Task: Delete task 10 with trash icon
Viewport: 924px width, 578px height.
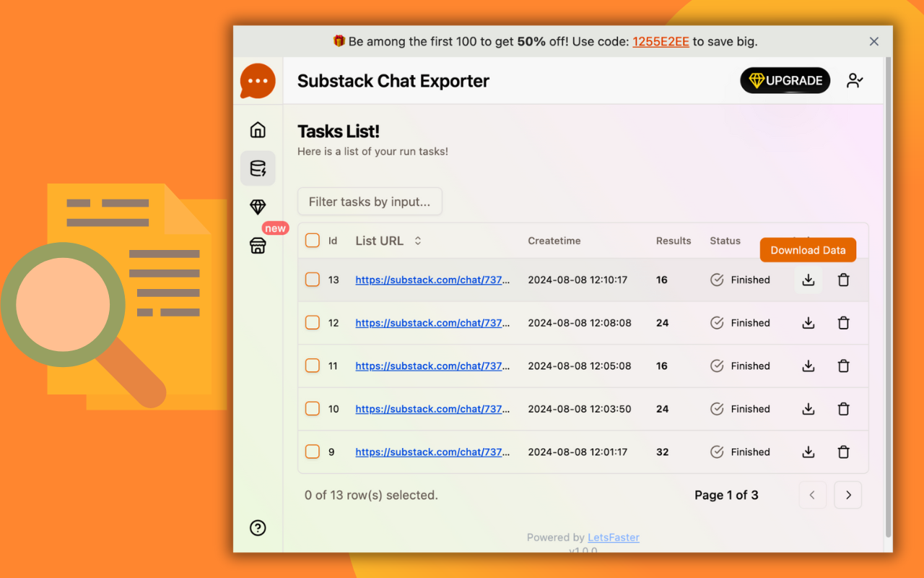Action: tap(843, 409)
